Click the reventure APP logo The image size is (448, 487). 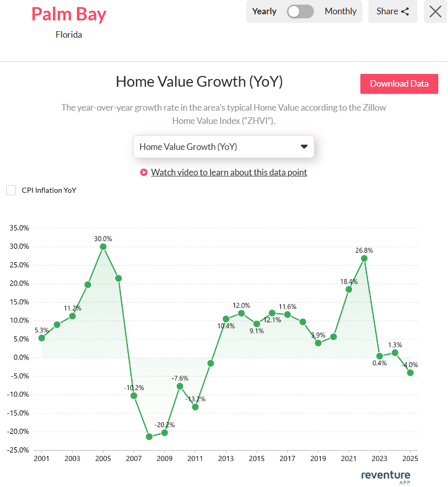click(385, 475)
